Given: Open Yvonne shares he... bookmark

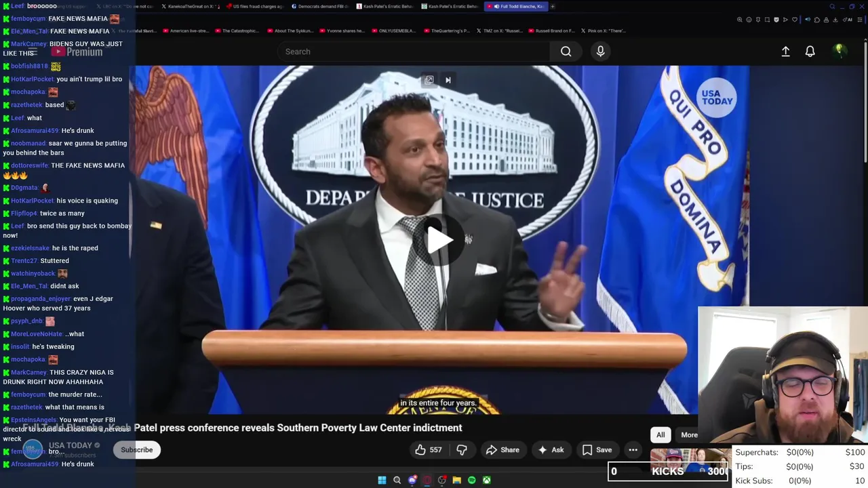Looking at the screenshot, I should [342, 30].
